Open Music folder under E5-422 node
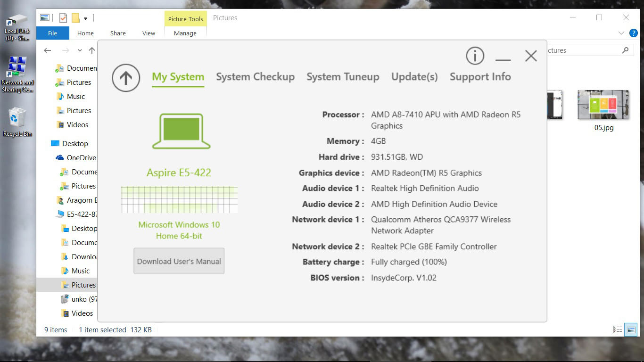This screenshot has width=644, height=362. [80, 271]
